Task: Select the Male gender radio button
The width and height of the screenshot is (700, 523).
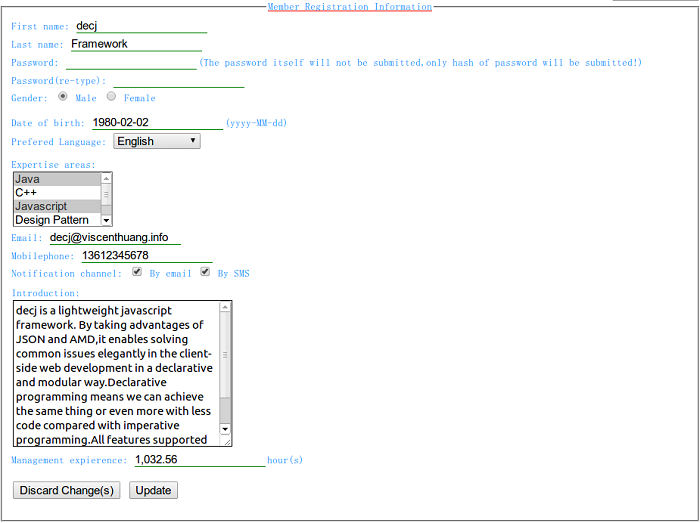Action: point(62,96)
